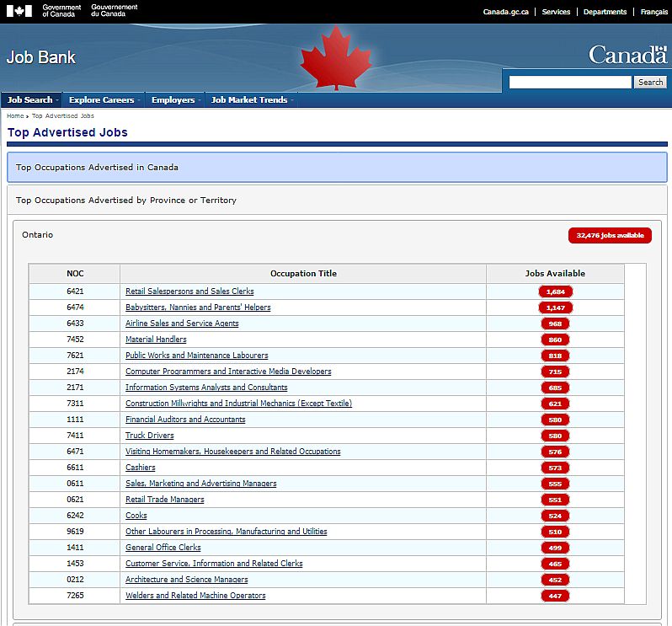The width and height of the screenshot is (672, 626).
Task: Click the 1,147 jobs badge
Action: (556, 308)
